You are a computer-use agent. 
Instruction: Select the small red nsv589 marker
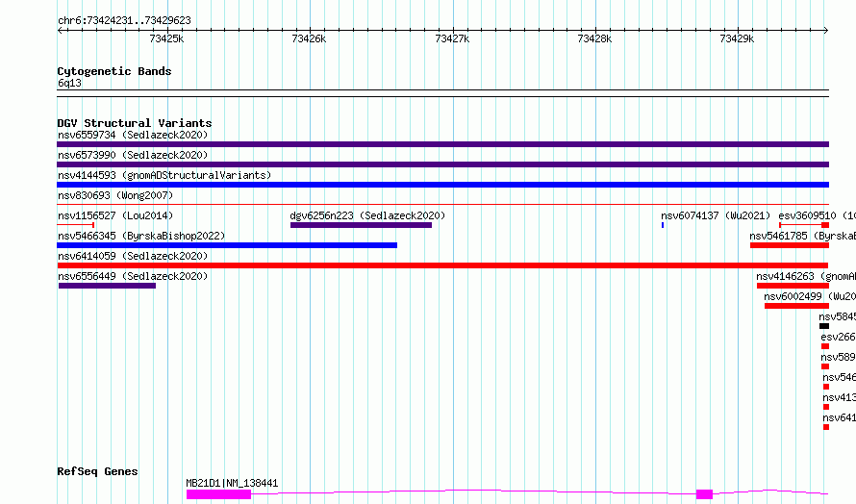pyautogui.click(x=825, y=366)
